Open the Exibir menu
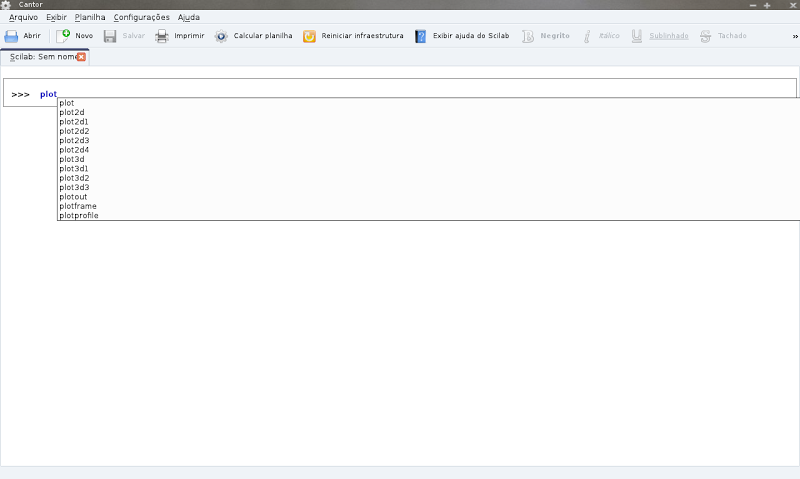Screen dimensions: 800x479 56,17
